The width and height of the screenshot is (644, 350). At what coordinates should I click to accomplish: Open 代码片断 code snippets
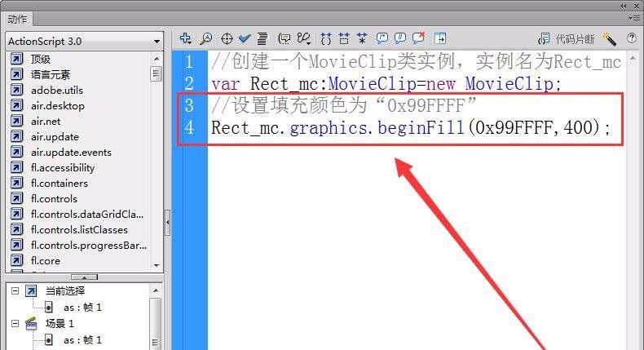coord(567,39)
